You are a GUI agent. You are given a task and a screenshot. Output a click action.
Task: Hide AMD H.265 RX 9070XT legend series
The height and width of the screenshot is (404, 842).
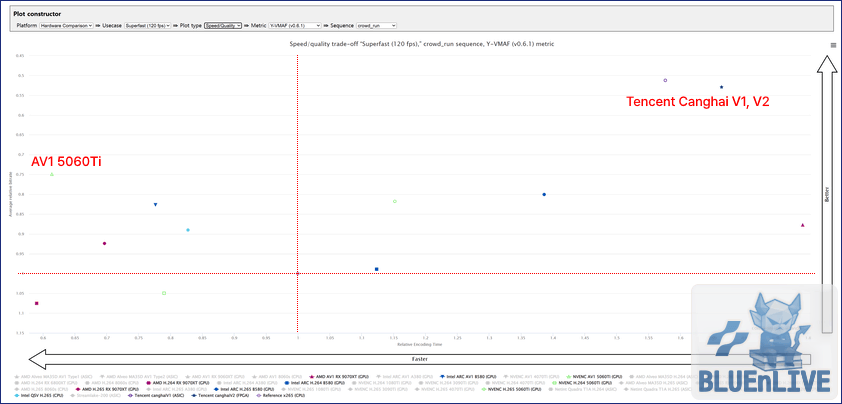107,389
